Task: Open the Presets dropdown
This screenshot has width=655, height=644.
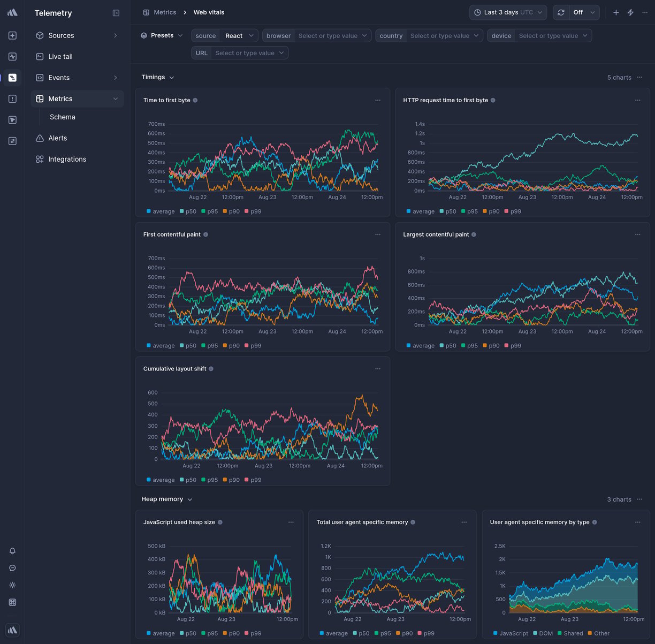Action: tap(162, 35)
